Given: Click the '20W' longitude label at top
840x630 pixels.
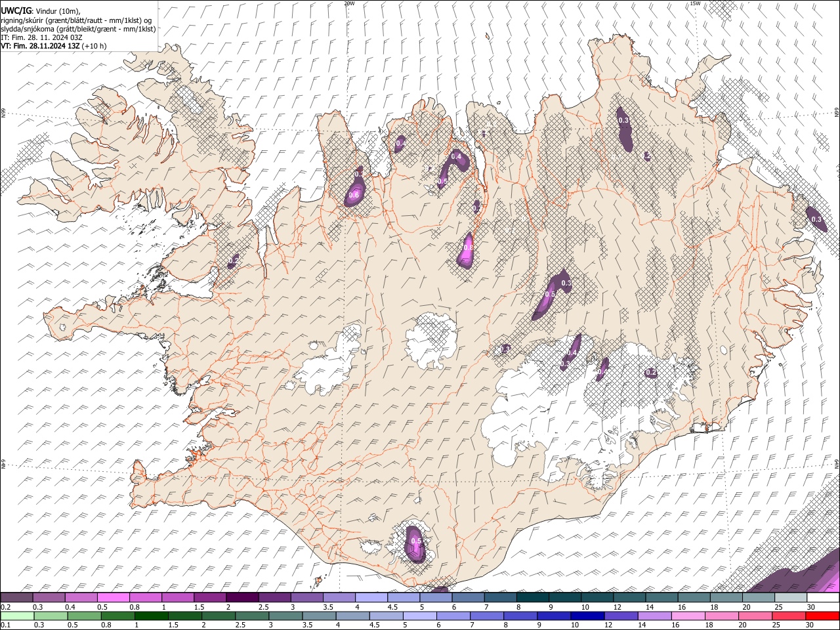Looking at the screenshot, I should click(x=349, y=3).
